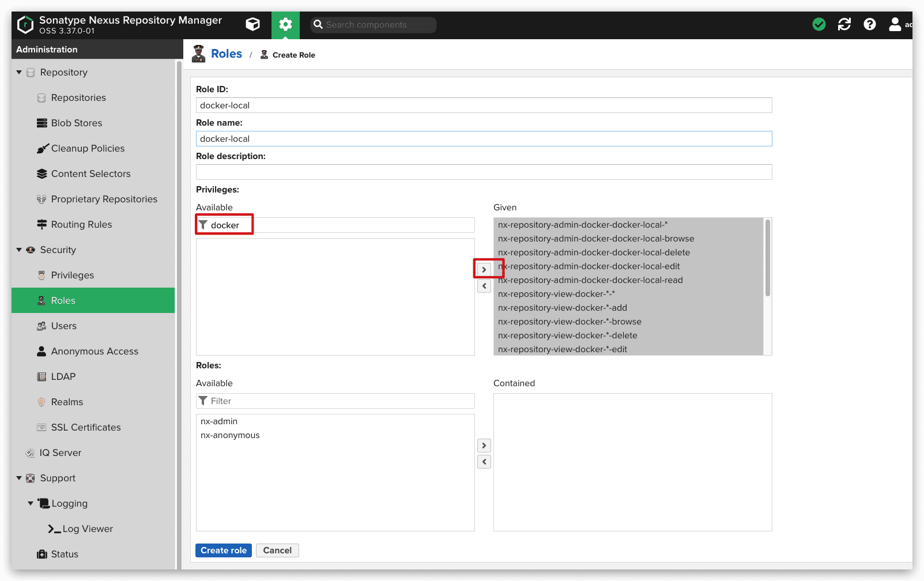This screenshot has width=924, height=581.
Task: Click the Sonatype Nexus logo icon
Action: (x=25, y=25)
